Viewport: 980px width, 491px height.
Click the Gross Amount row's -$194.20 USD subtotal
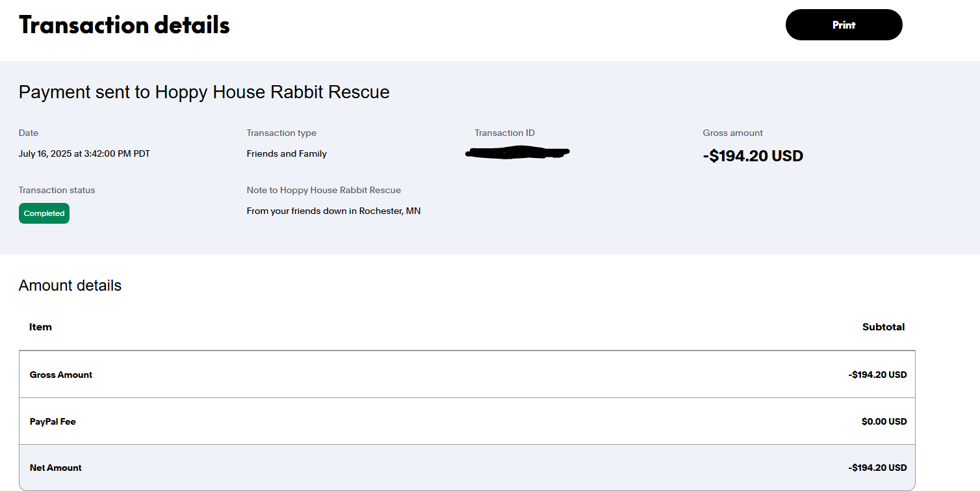(877, 375)
